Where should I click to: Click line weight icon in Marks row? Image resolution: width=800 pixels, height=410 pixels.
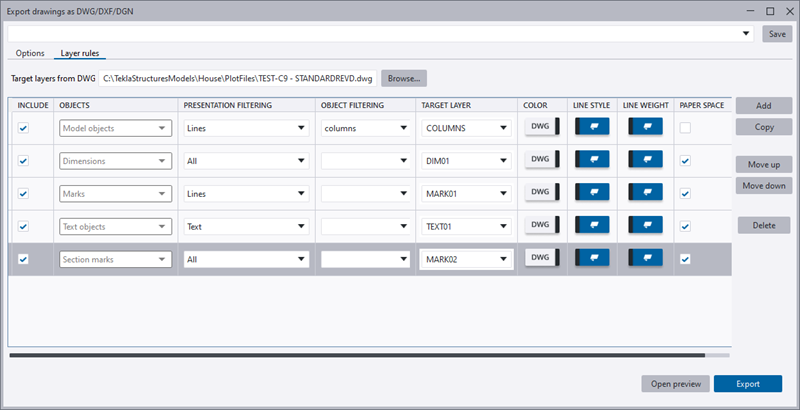coord(645,193)
